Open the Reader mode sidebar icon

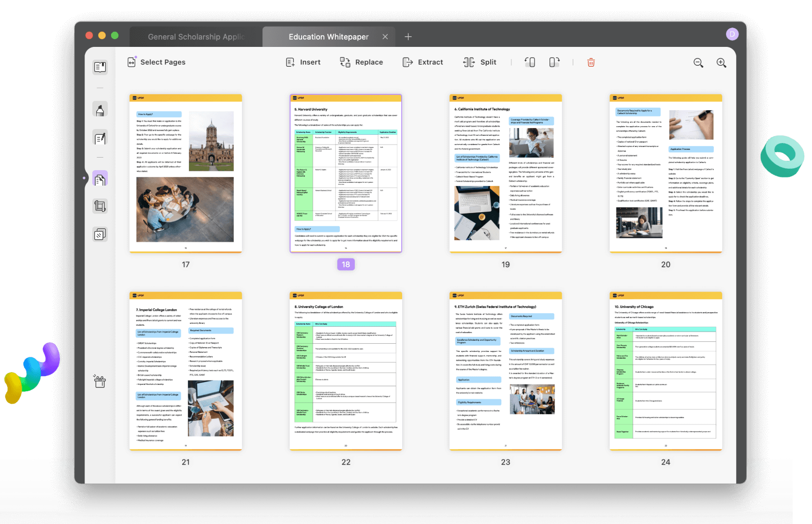click(x=100, y=67)
